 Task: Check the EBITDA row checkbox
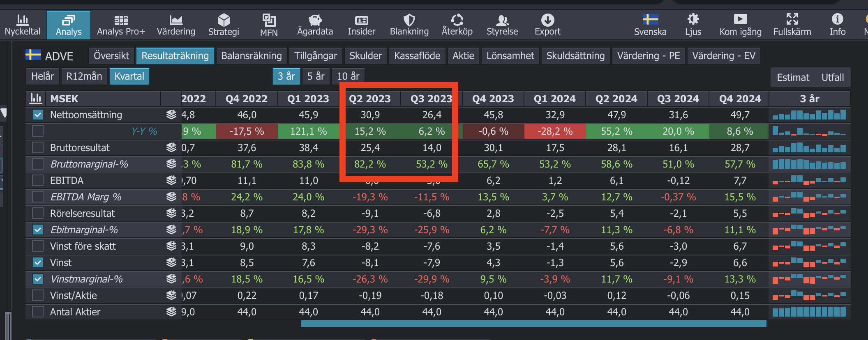click(38, 181)
